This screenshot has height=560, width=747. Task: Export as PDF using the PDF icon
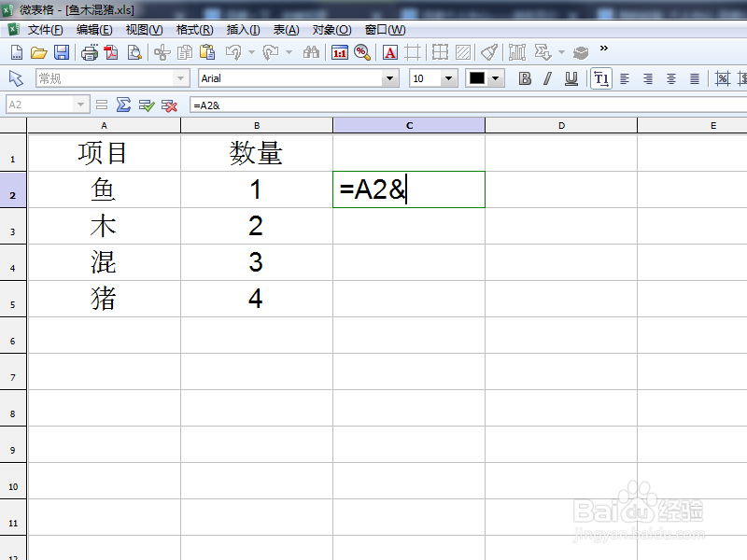111,52
